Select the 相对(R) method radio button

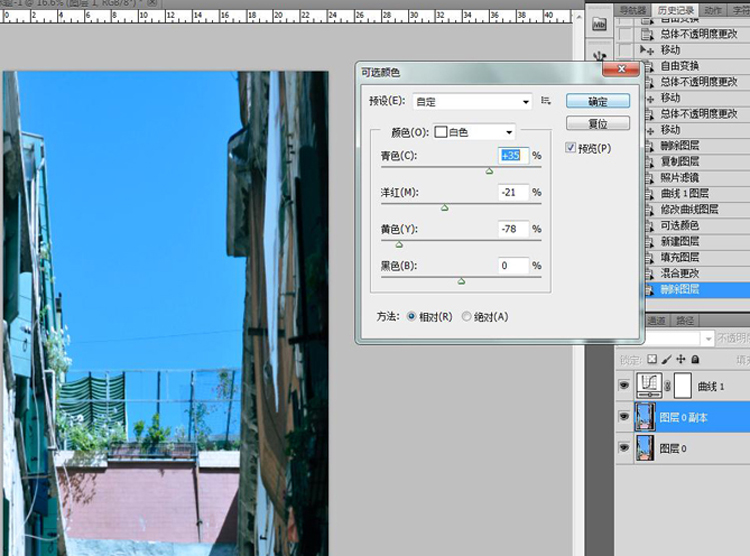click(411, 317)
